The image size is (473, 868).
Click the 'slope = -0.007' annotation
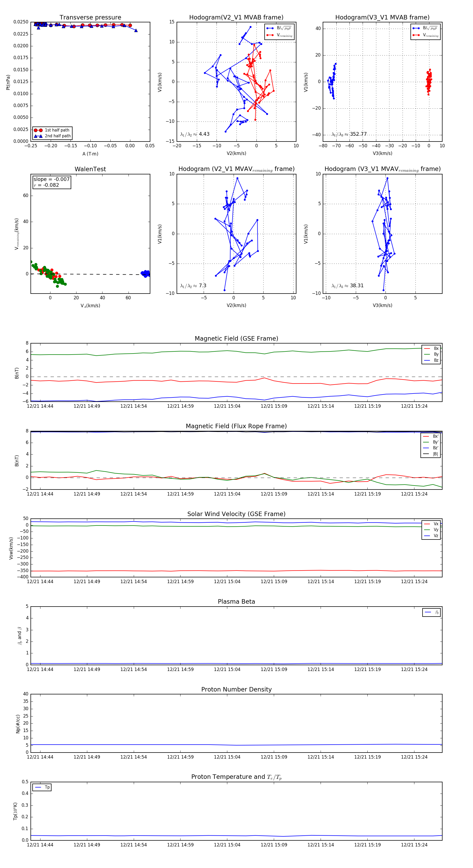(x=52, y=179)
